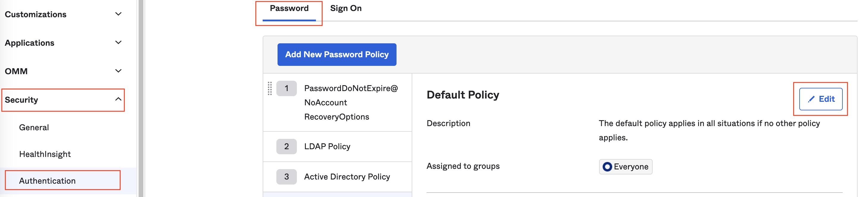The image size is (868, 197).
Task: Click the pencil icon on the Edit button
Action: 811,99
